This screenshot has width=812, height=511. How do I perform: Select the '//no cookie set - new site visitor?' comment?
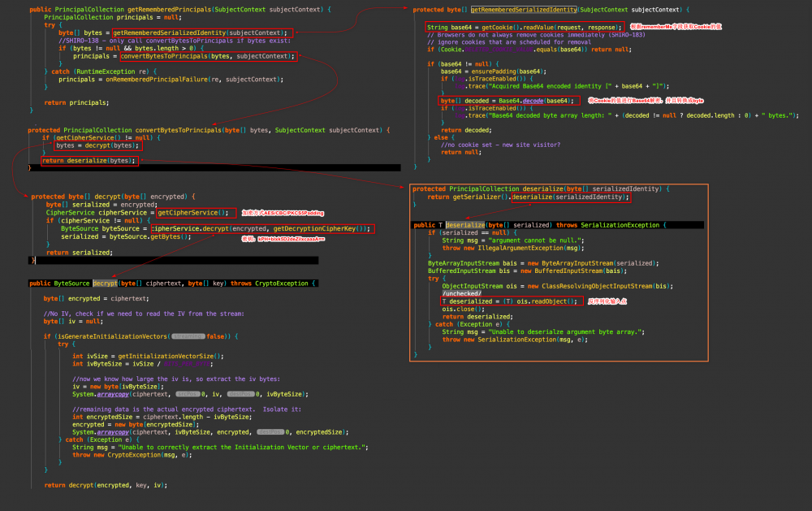point(501,145)
